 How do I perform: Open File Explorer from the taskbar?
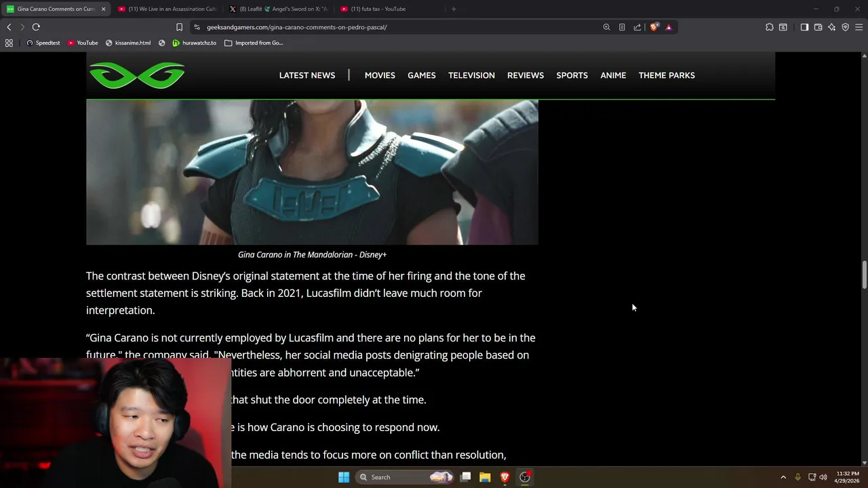click(x=485, y=477)
